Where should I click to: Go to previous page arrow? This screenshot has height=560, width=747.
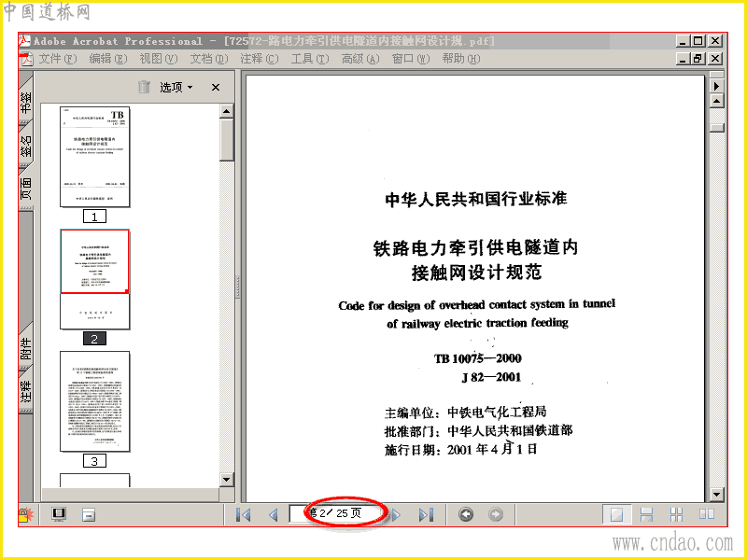tap(273, 515)
